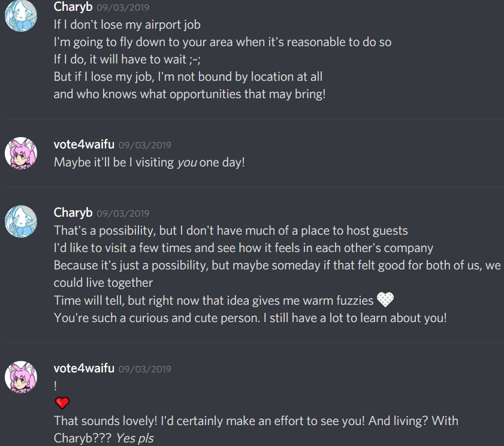Click timestamp on Charyb's "That's a possibility" message
The width and height of the screenshot is (504, 446).
pyautogui.click(x=123, y=213)
